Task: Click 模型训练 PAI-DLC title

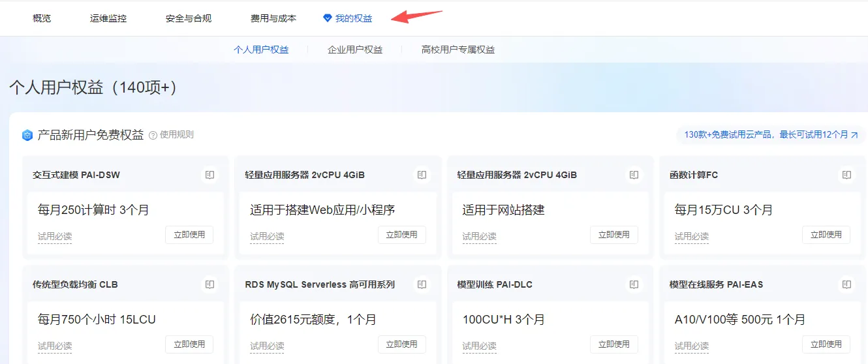Action: tap(495, 284)
